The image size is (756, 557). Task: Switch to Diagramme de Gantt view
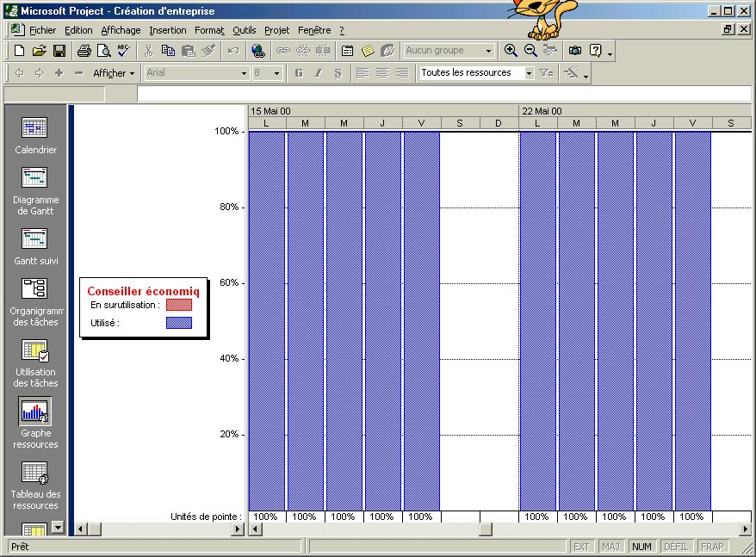[35, 191]
